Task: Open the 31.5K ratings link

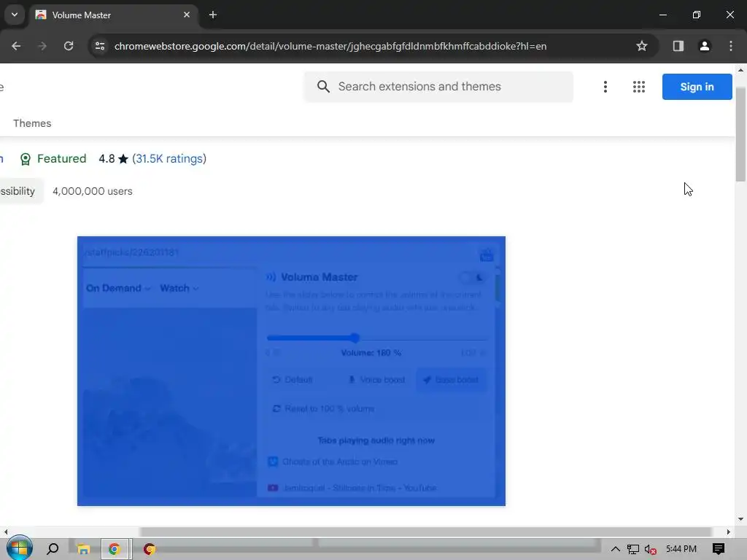Action: coord(169,158)
